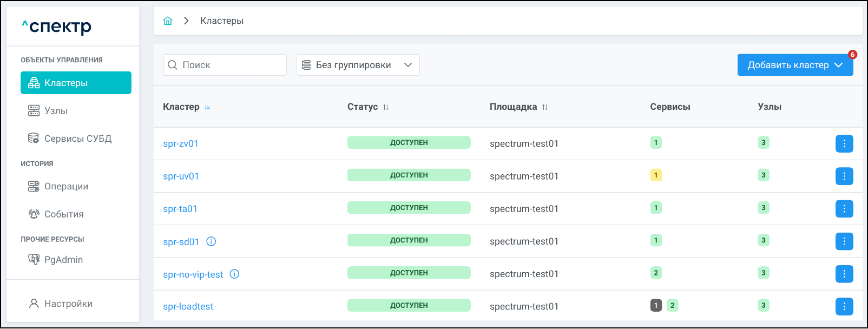
Task: Expand the Без группировки grouping dropdown
Action: point(358,65)
